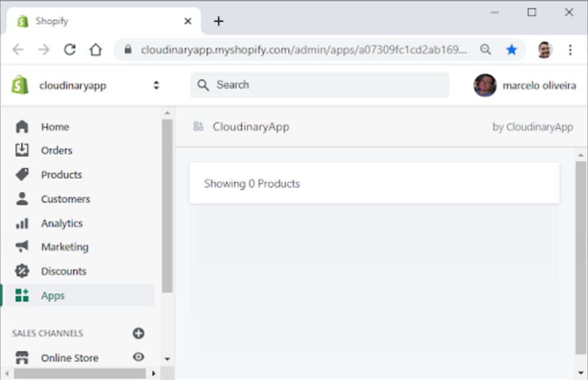Open Online Store sales channel
This screenshot has width=588, height=380.
(70, 358)
